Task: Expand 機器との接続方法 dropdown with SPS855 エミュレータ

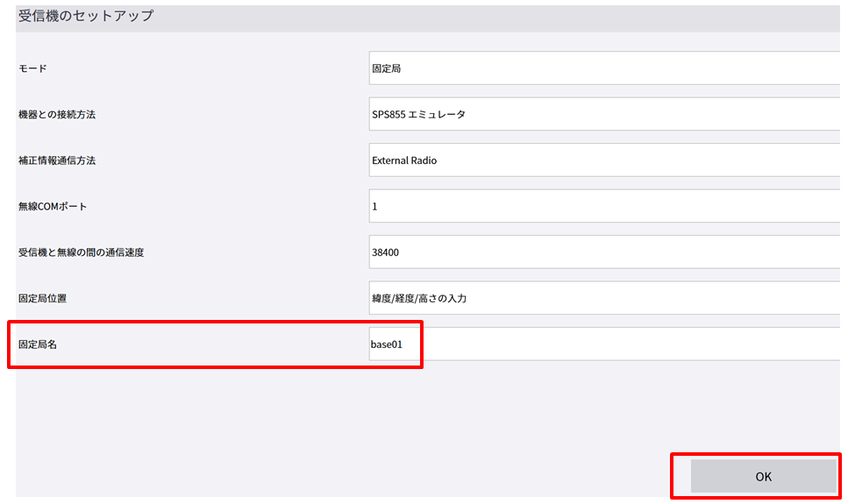Action: pos(603,114)
